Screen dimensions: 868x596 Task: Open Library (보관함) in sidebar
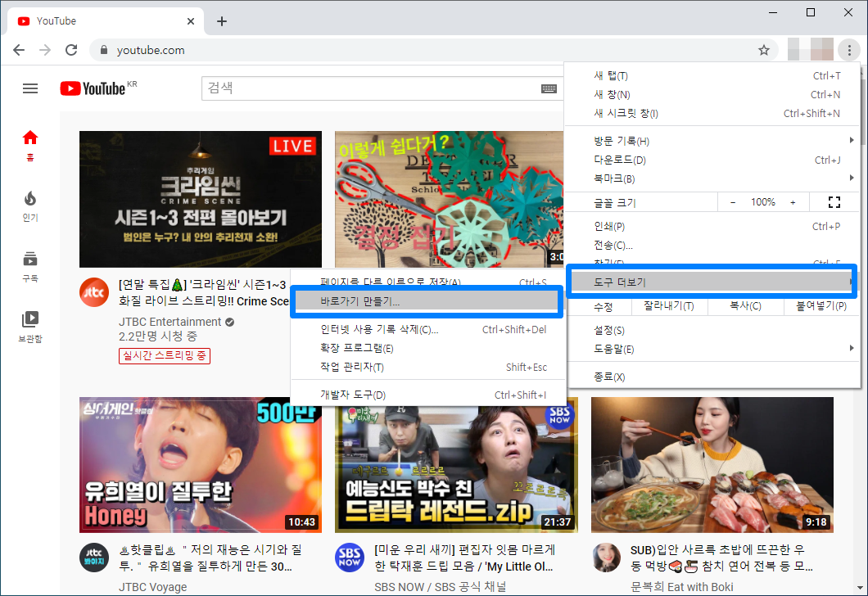(x=30, y=327)
